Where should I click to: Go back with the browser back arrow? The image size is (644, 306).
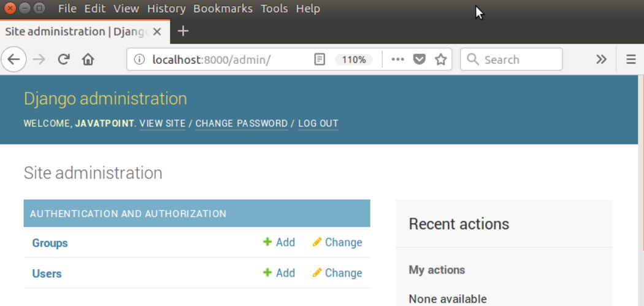click(13, 59)
